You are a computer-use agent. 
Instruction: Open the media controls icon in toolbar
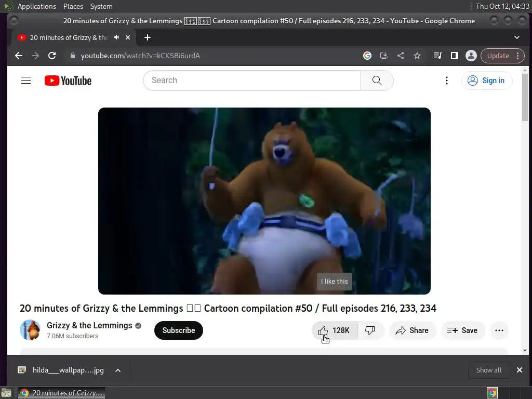point(437,56)
